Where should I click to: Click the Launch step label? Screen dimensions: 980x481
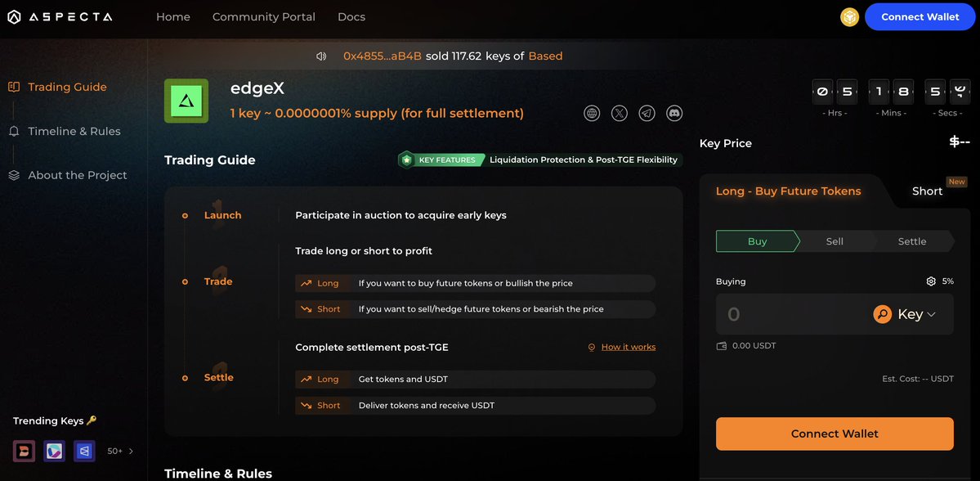click(222, 215)
